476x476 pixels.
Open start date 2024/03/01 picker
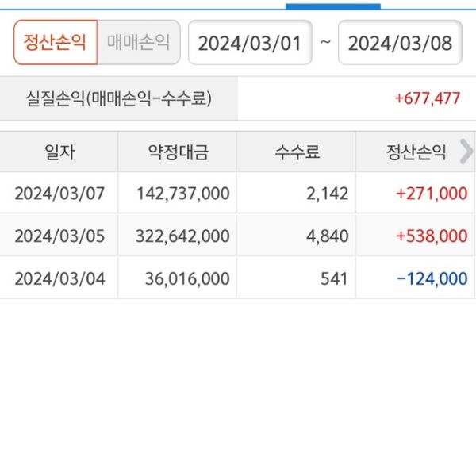click(250, 43)
